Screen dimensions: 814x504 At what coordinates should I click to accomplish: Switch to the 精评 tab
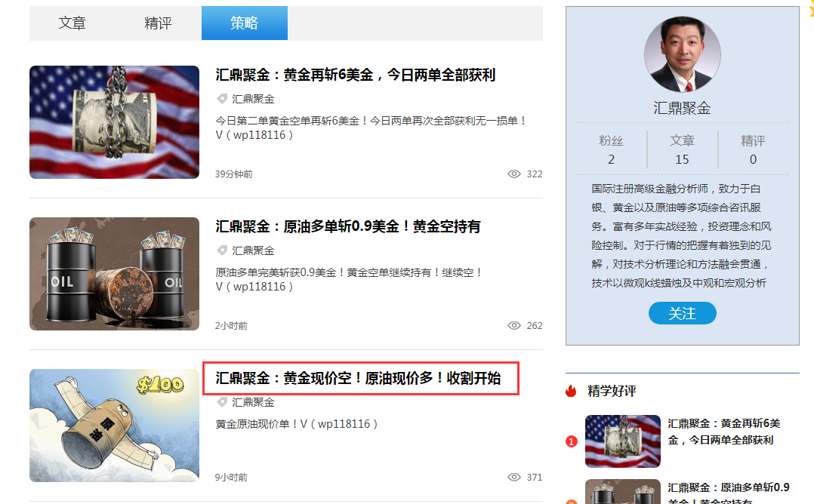pyautogui.click(x=158, y=23)
